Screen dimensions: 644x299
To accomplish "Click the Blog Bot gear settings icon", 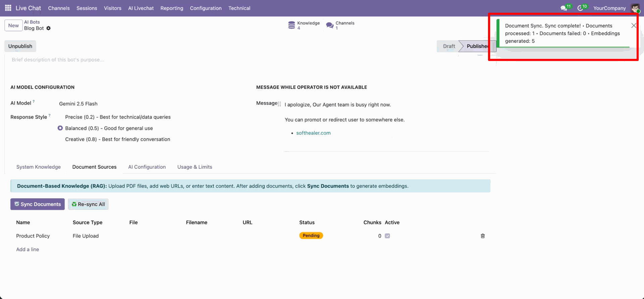I will pyautogui.click(x=49, y=28).
